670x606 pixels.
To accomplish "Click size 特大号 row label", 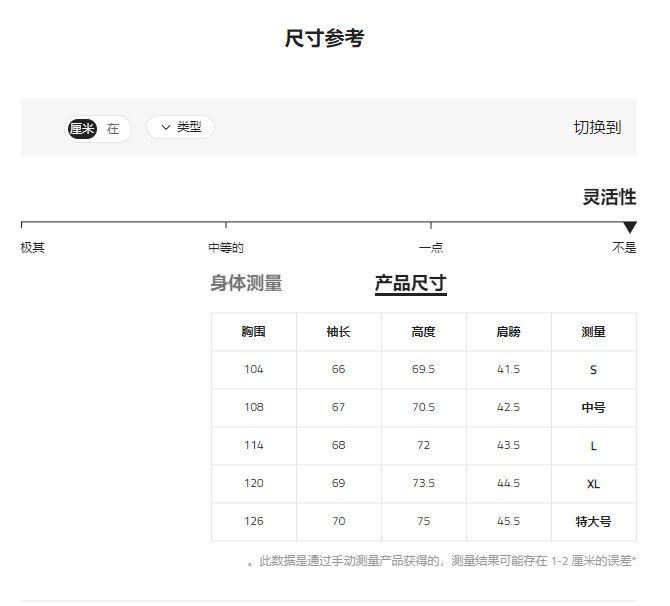I will pos(594,522).
